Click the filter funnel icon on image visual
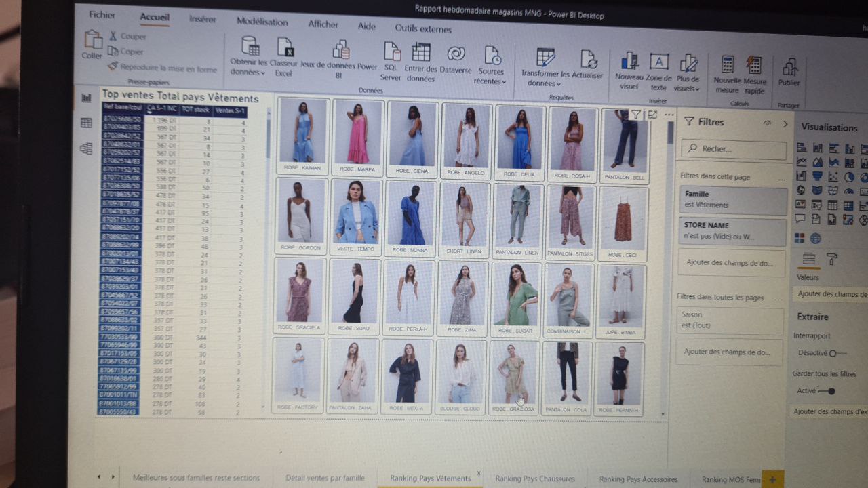868x488 pixels. click(x=635, y=115)
